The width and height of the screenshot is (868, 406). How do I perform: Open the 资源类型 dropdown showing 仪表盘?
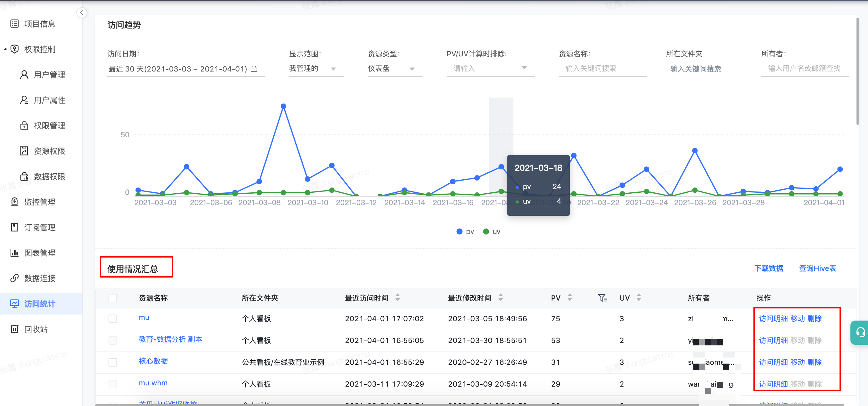[394, 69]
